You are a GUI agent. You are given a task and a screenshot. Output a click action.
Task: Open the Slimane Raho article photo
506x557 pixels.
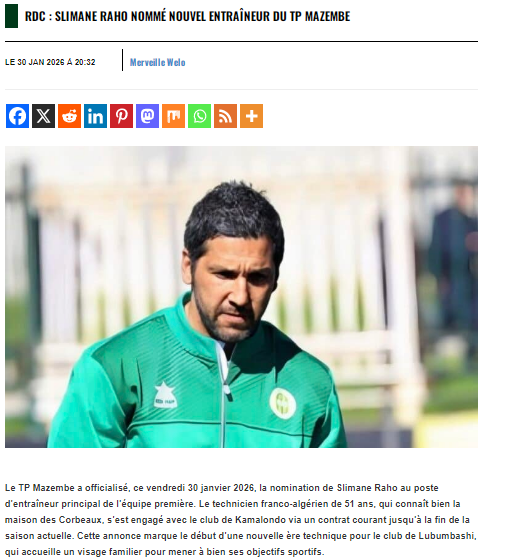[241, 297]
